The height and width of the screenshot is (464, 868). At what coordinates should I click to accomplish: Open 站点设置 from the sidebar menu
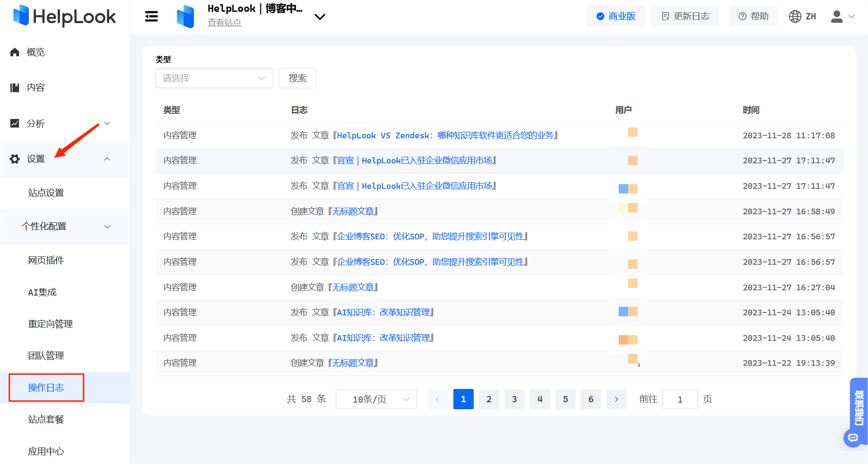point(46,193)
